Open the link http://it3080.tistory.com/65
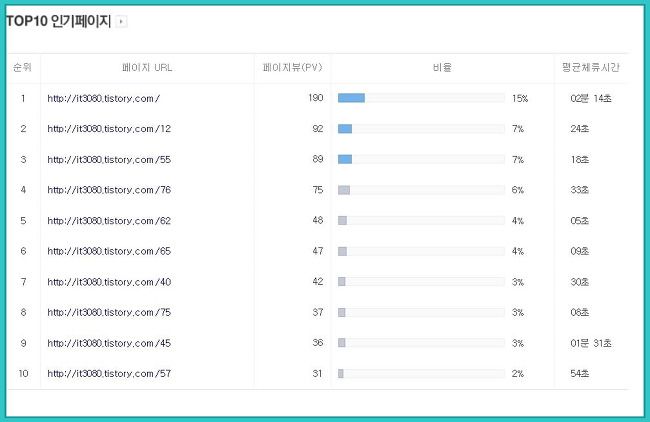The image size is (650, 422). click(109, 251)
